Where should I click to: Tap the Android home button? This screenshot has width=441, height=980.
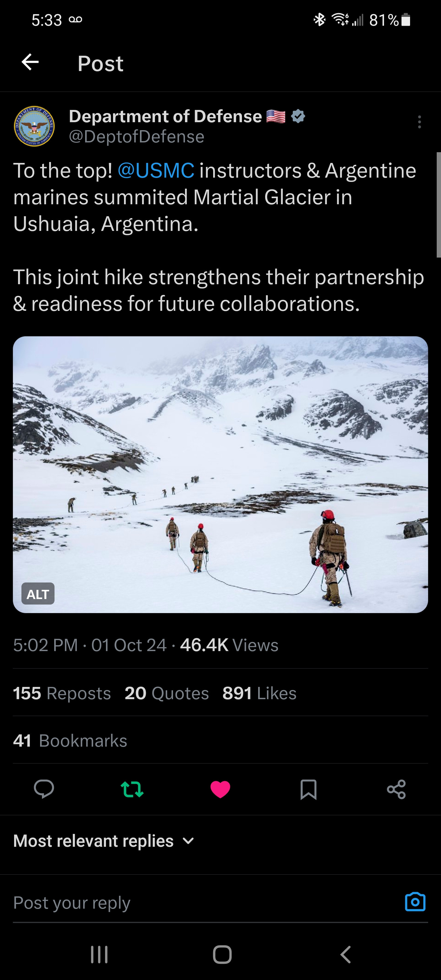[x=222, y=955]
